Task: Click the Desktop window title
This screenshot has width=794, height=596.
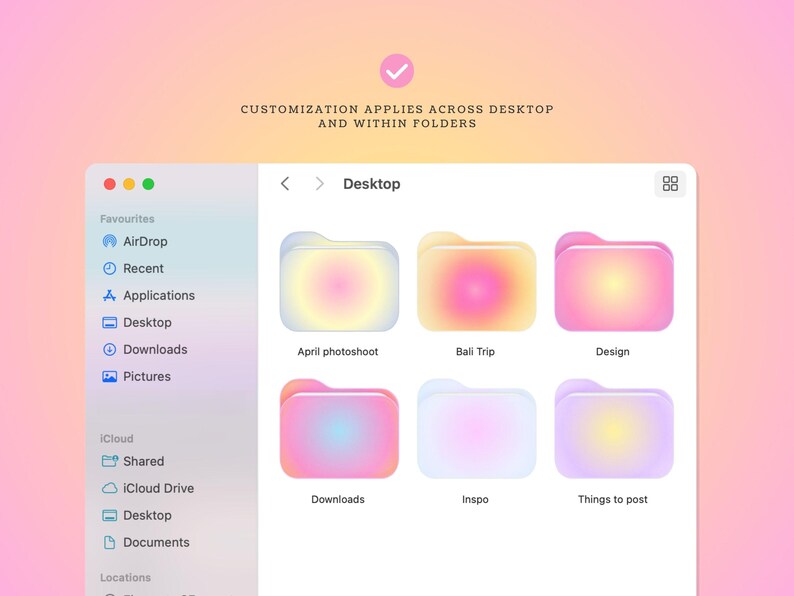Action: click(372, 184)
